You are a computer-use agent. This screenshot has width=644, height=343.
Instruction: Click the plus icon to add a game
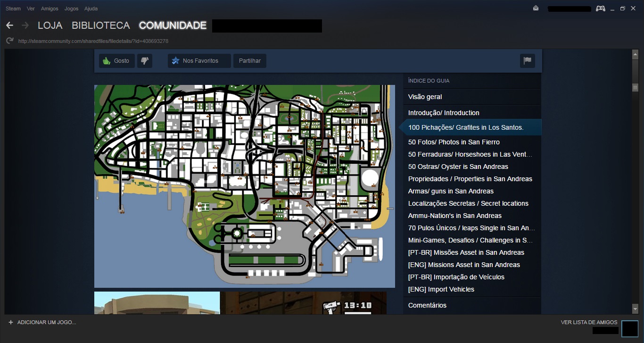[x=11, y=322]
